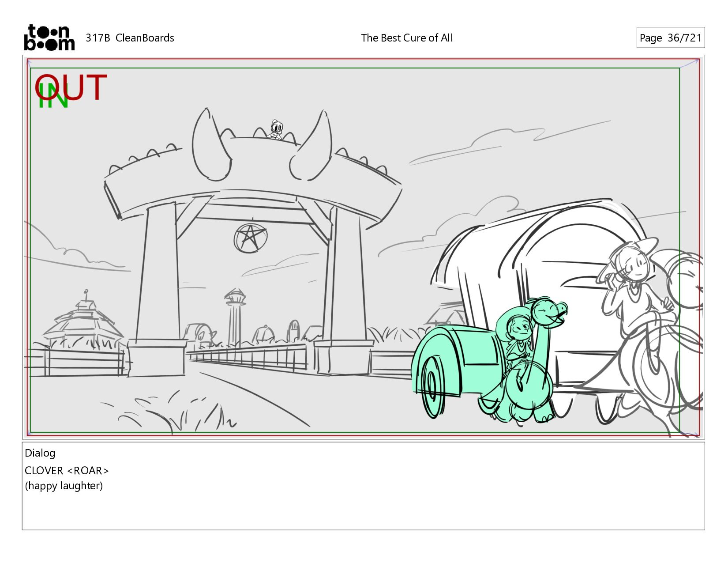
Task: Click the 'CLOVER <ROAR>' dialog line
Action: (x=67, y=471)
